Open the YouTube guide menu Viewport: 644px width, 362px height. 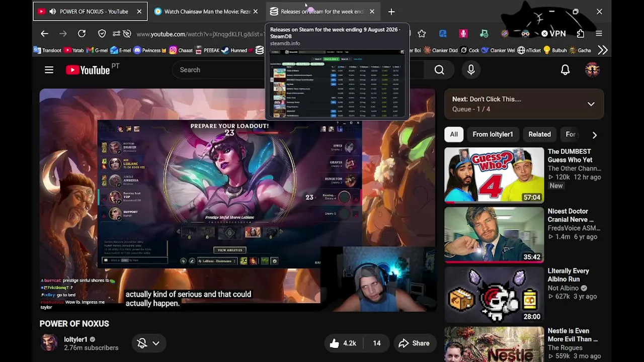pyautogui.click(x=49, y=70)
